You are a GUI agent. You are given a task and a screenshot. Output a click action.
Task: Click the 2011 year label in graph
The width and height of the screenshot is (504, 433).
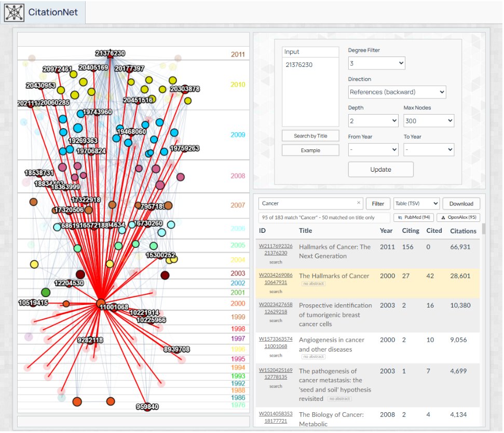(238, 54)
